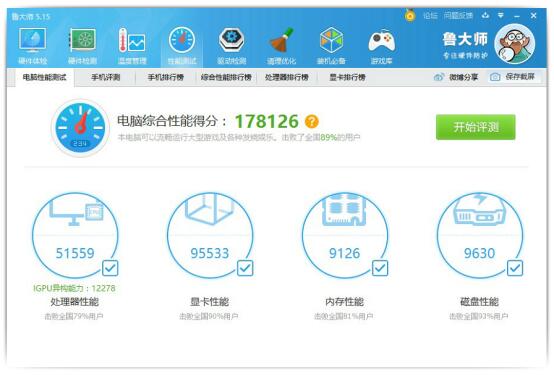Image resolution: width=554 pixels, height=375 pixels.
Task: Click the gold medal icon in title bar
Action: click(x=410, y=15)
